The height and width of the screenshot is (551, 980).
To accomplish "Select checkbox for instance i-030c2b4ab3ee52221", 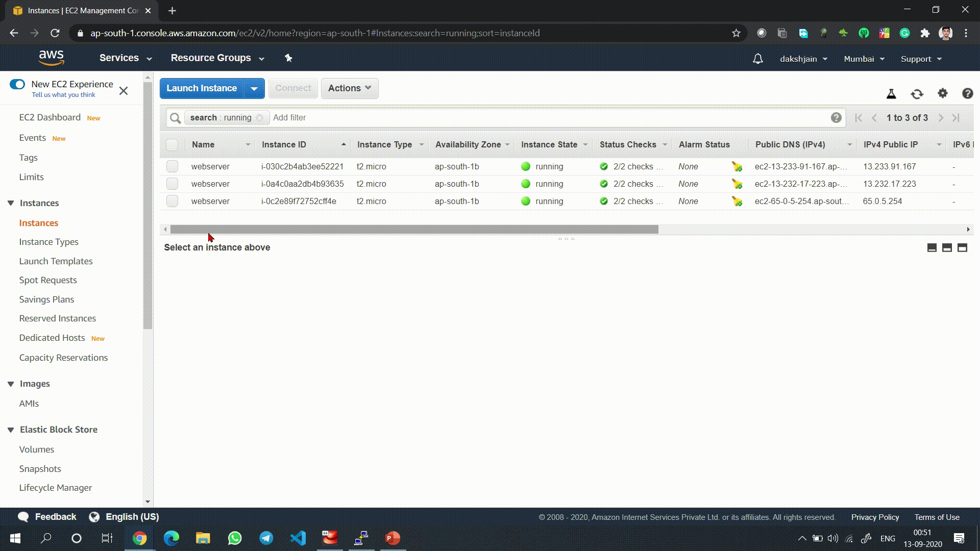I will pos(172,166).
